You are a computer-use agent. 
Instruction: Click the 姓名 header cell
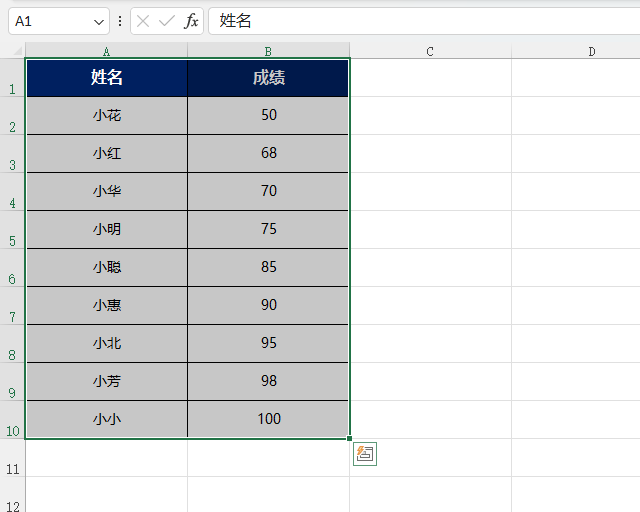click(107, 78)
